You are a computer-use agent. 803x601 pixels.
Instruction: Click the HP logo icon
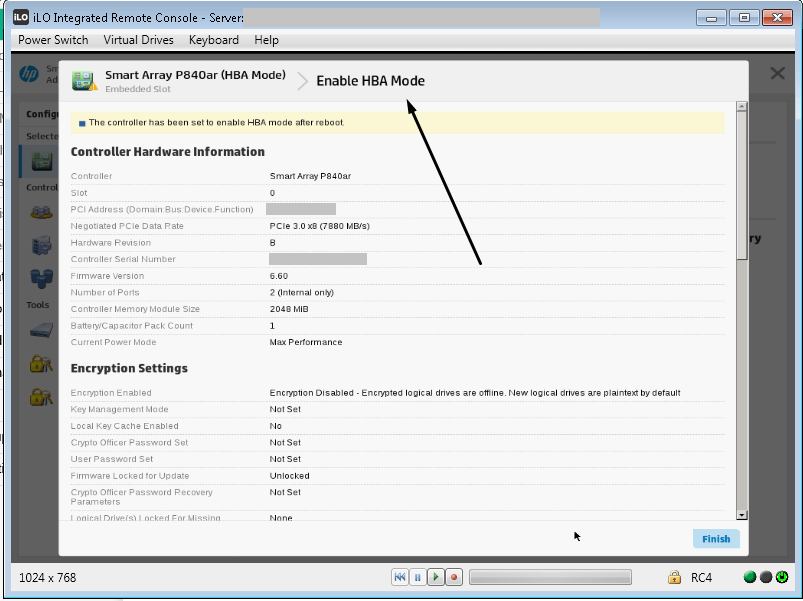[29, 74]
